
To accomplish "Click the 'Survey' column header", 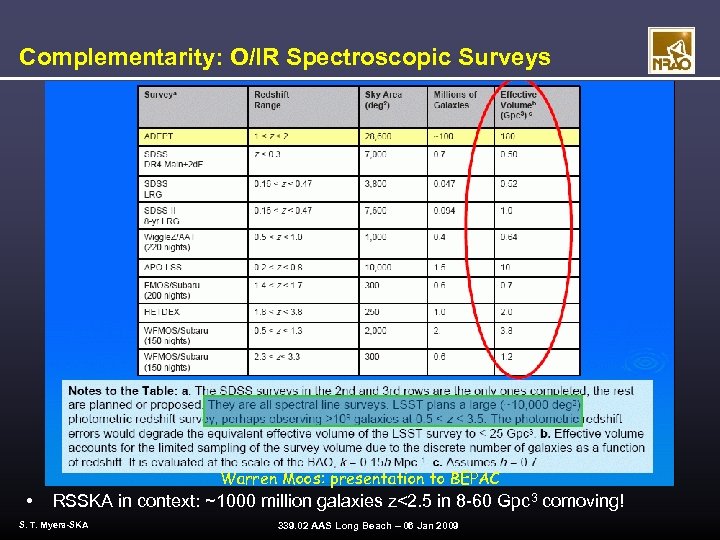I will point(193,107).
